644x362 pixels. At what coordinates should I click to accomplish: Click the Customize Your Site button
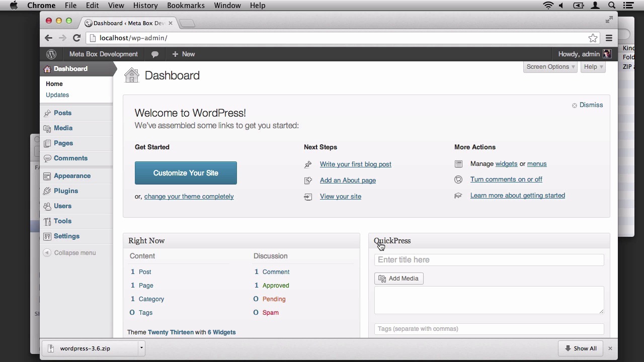186,173
